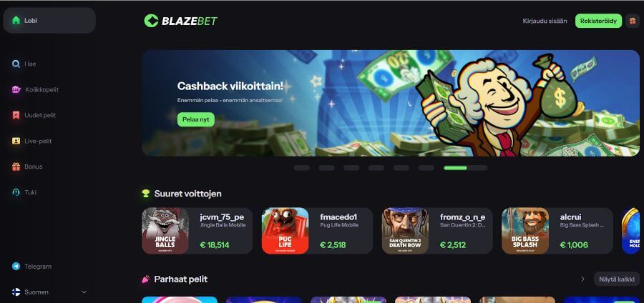Open the Tuki support headset icon

pyautogui.click(x=16, y=192)
